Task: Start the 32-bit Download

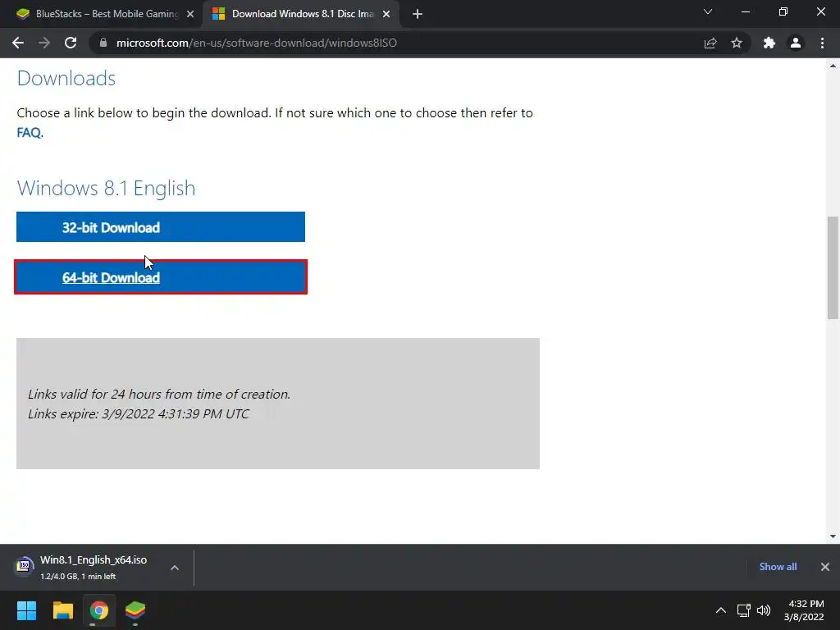Action: (x=161, y=227)
